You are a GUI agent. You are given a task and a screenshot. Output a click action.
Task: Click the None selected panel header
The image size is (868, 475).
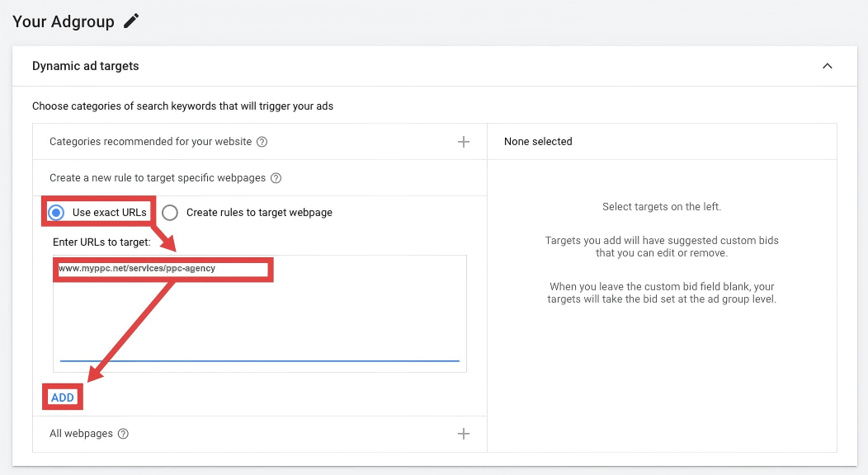point(538,142)
